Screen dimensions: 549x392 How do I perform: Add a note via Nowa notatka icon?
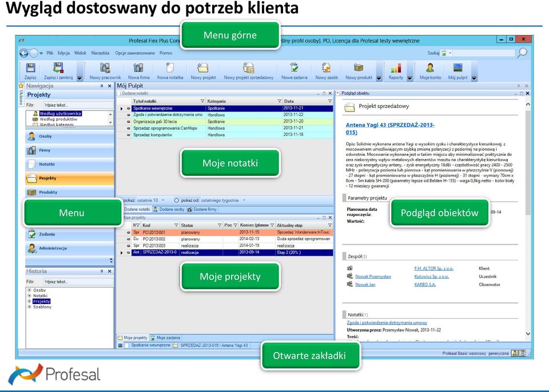(170, 68)
